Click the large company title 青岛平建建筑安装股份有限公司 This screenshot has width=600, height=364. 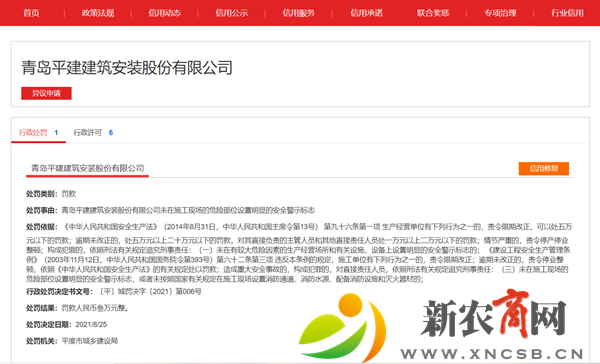(x=127, y=68)
